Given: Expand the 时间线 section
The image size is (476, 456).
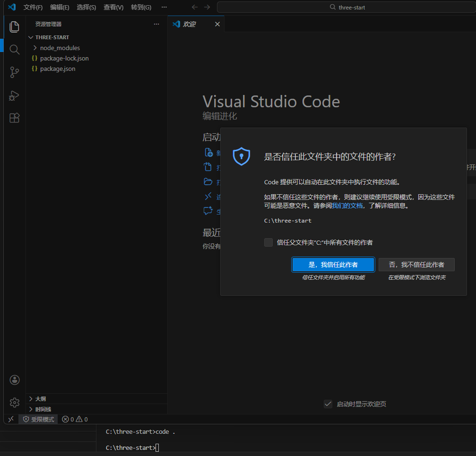Looking at the screenshot, I should (x=96, y=409).
